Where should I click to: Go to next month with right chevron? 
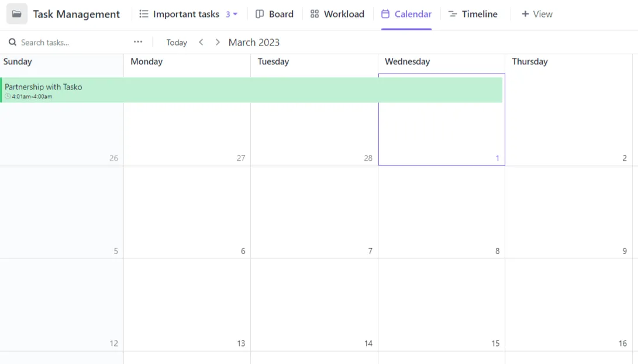218,42
